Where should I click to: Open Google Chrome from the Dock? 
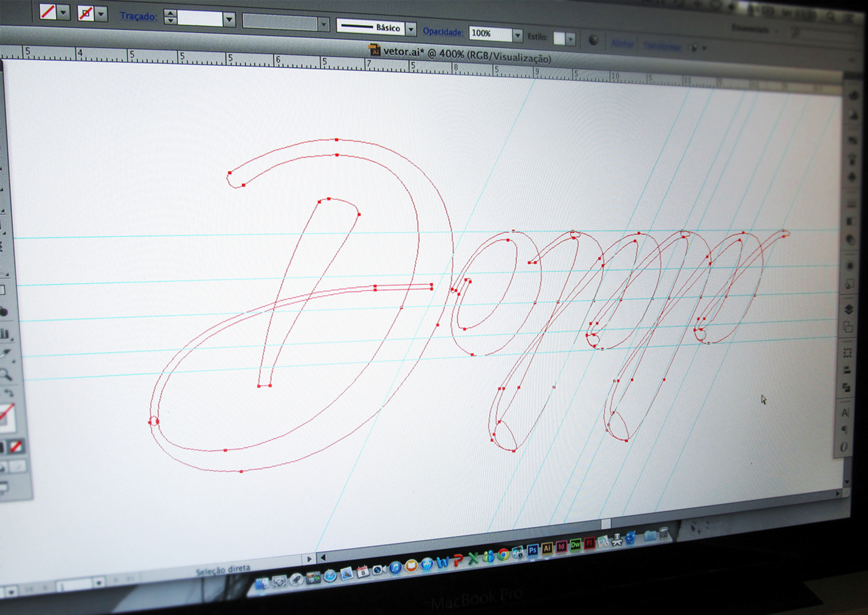point(503,554)
